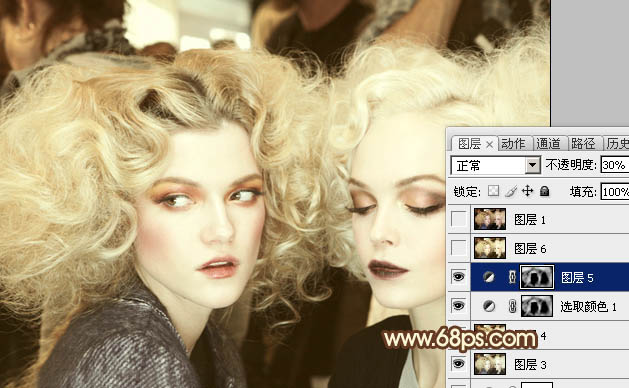Select the 图层 3 thumbnail
The height and width of the screenshot is (388, 629).
point(490,364)
